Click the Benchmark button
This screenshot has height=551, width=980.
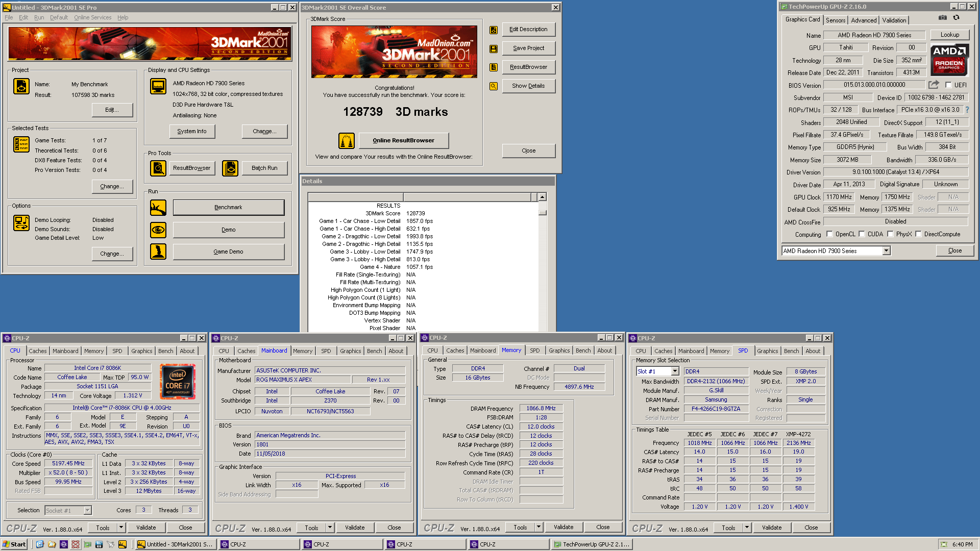pyautogui.click(x=229, y=208)
